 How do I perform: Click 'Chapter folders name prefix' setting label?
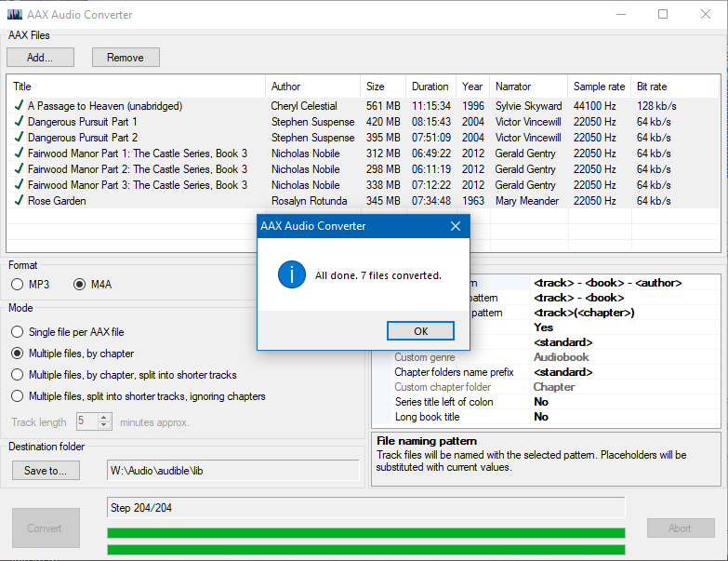point(454,372)
